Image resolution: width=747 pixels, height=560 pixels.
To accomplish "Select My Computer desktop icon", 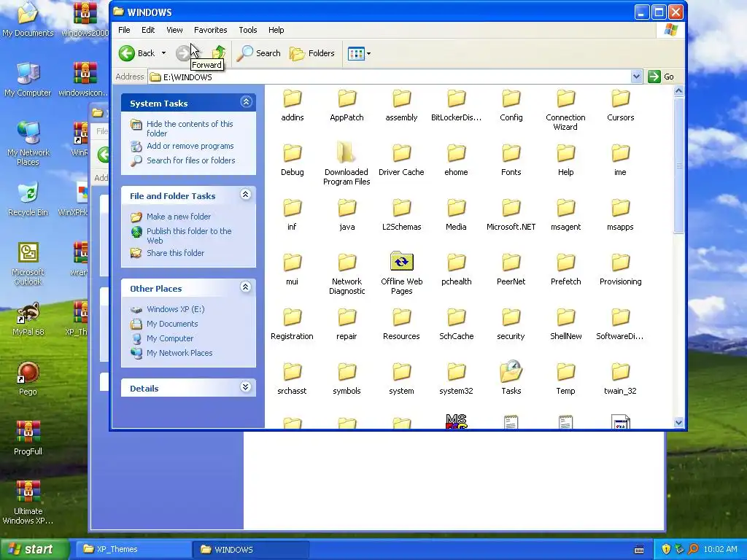I will point(28,79).
